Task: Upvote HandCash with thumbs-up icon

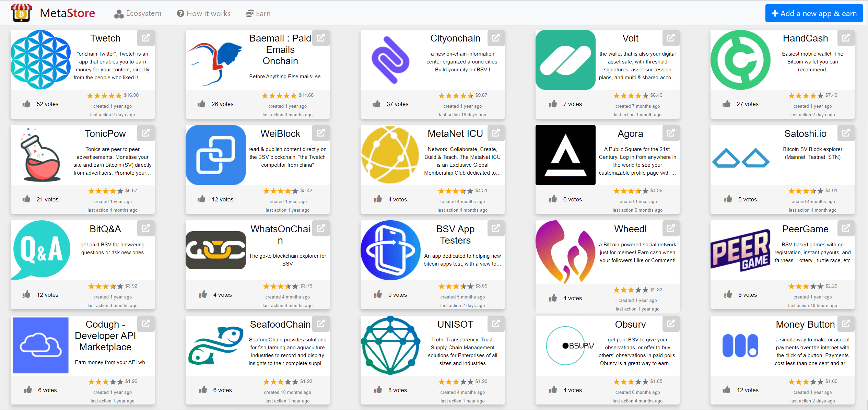Action: (x=726, y=104)
